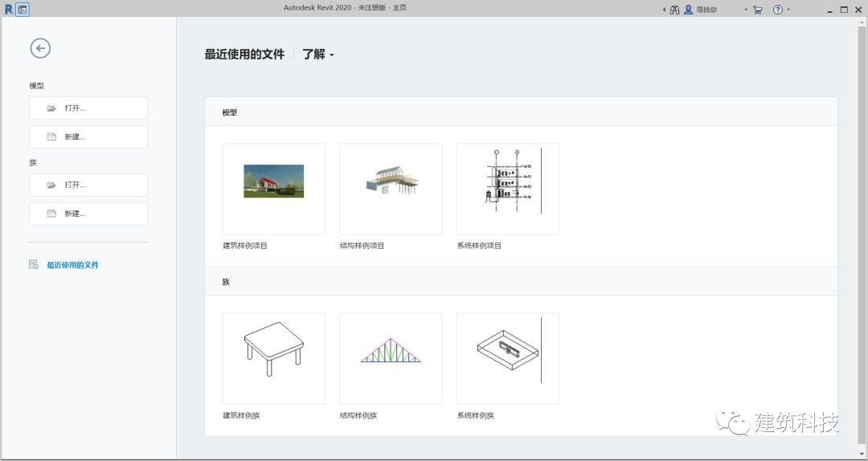The width and height of the screenshot is (868, 461).
Task: Minimize the Revit window
Action: click(x=829, y=10)
